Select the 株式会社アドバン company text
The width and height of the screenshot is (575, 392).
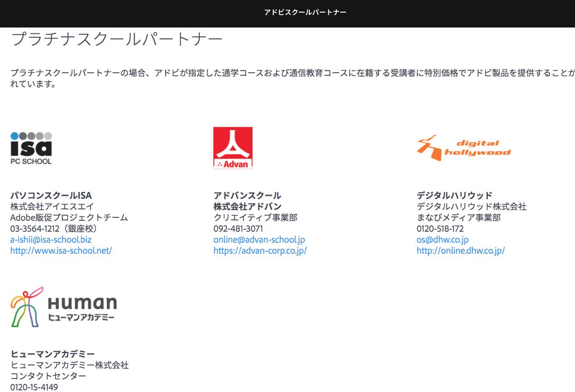click(247, 207)
